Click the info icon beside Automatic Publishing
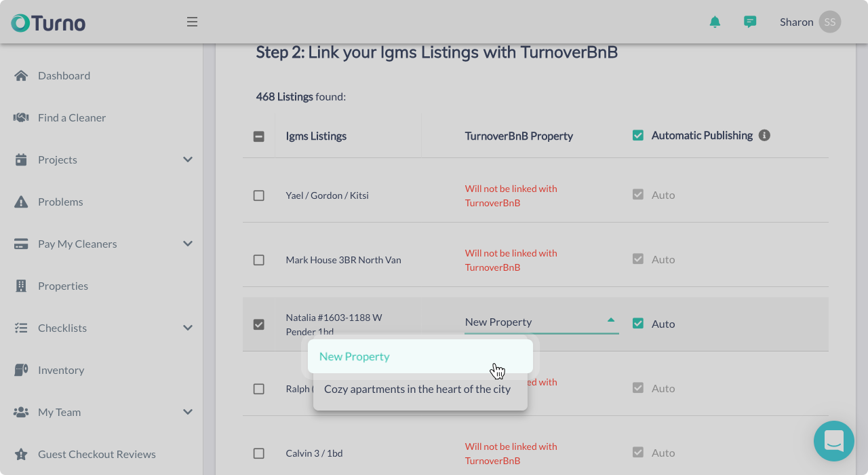 [764, 135]
